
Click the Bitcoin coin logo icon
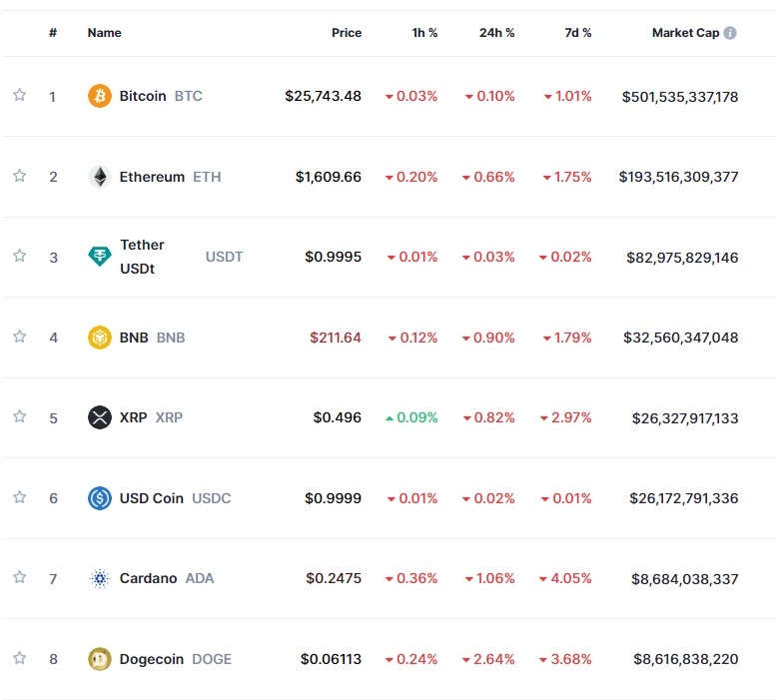100,97
